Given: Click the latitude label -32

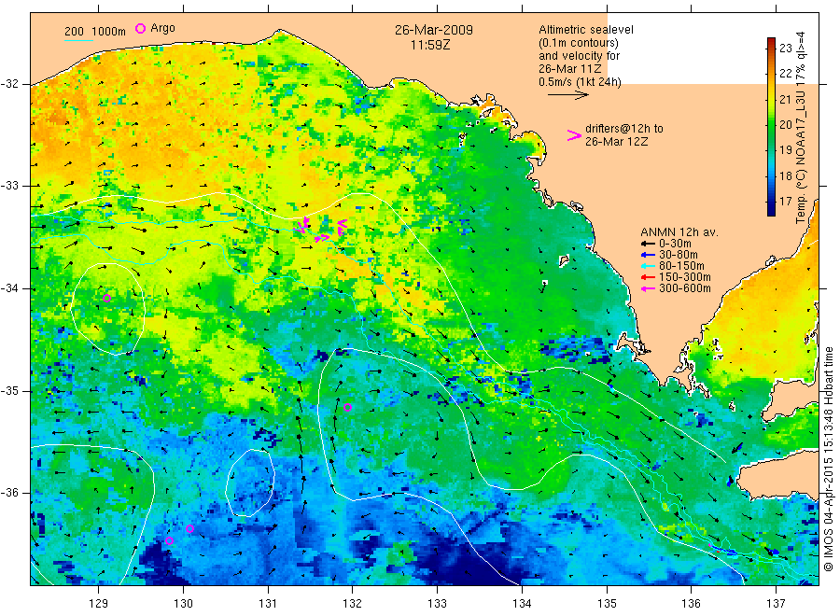Looking at the screenshot, I should click(9, 84).
